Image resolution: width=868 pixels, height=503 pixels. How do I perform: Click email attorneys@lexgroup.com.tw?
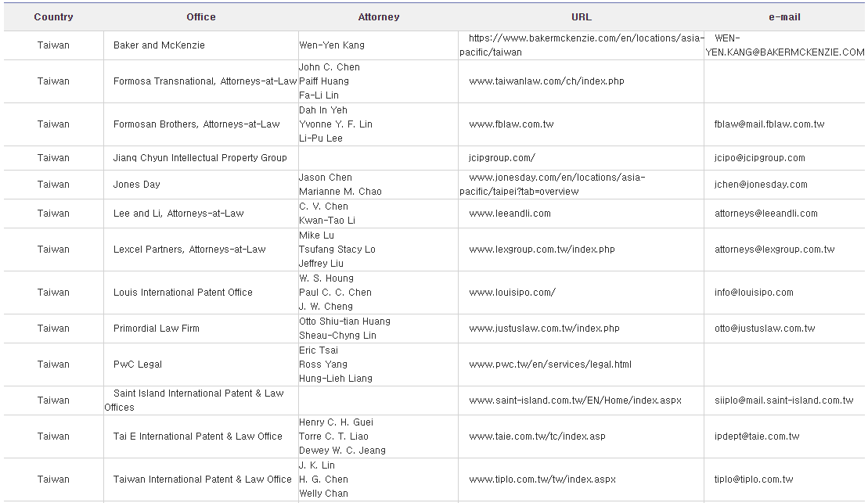(x=774, y=250)
